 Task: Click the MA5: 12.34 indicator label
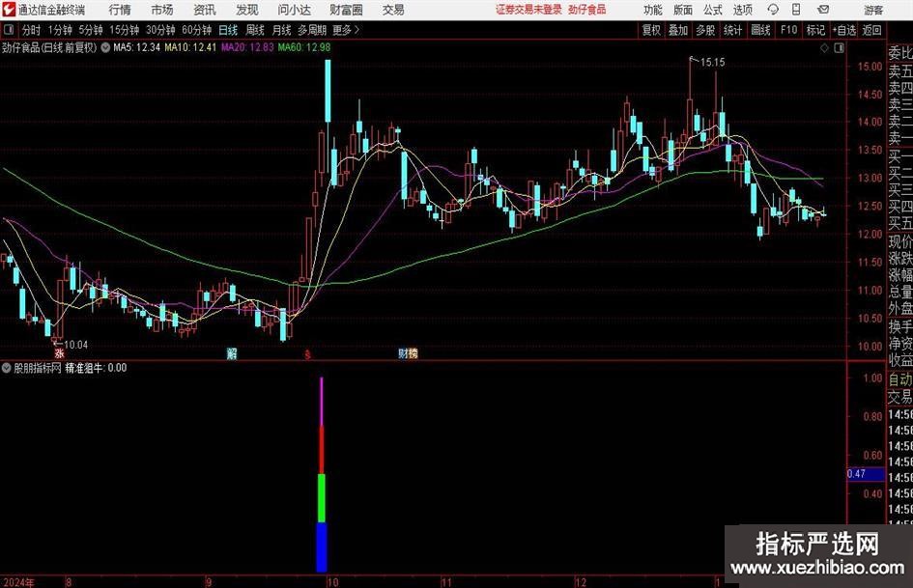137,47
